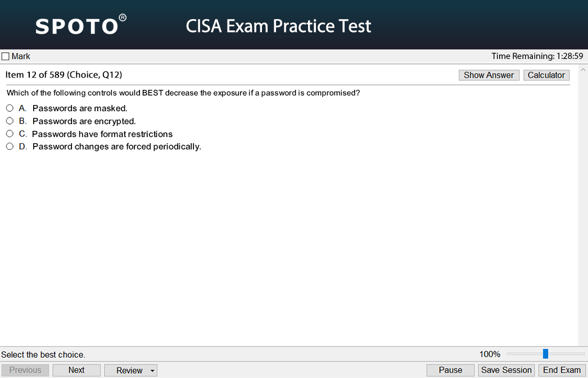Click the zoom slider handle
Viewport: 588px width, 378px height.
click(x=545, y=354)
